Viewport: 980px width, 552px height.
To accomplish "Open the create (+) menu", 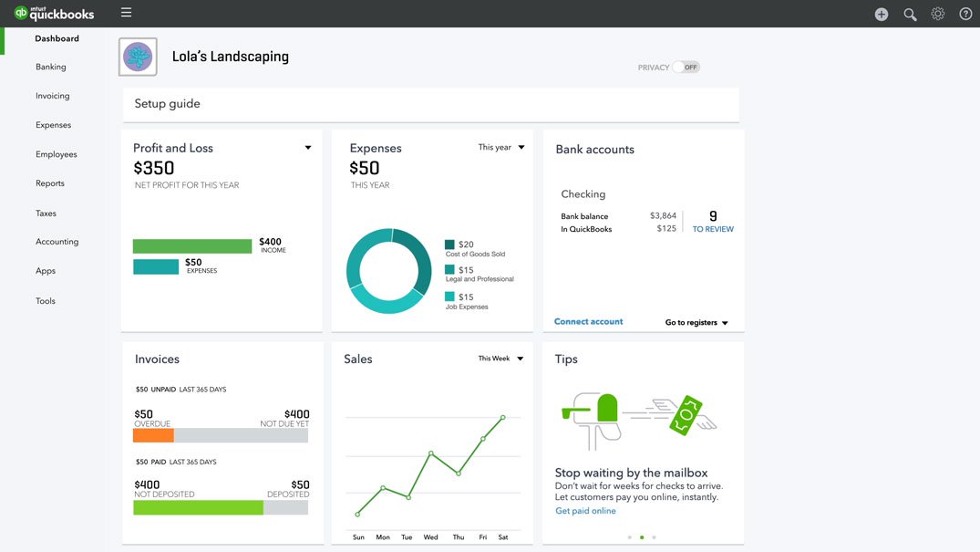I will click(881, 14).
